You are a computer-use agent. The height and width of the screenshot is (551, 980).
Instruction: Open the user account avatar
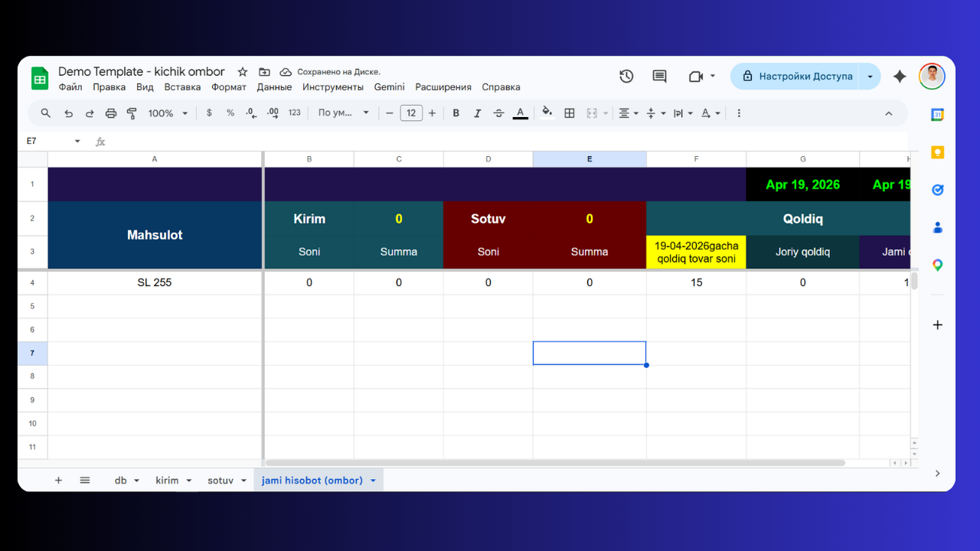click(932, 77)
